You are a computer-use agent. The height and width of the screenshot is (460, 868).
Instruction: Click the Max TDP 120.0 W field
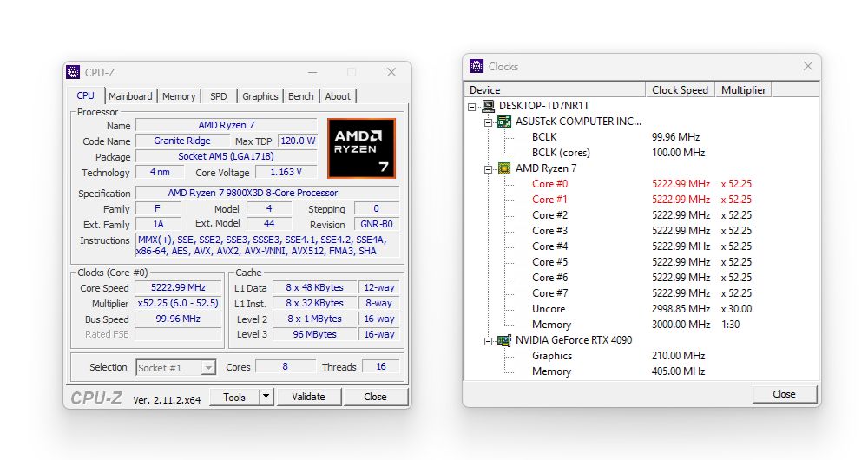point(297,141)
